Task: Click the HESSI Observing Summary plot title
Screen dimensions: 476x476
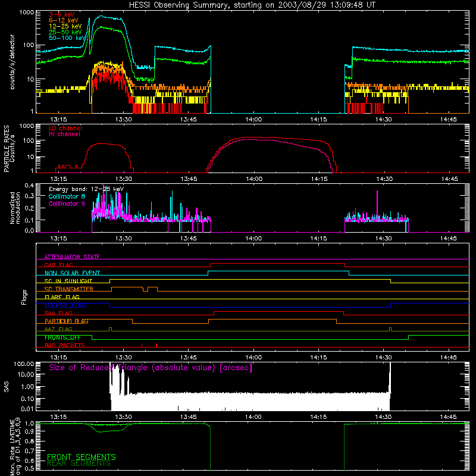Action: coord(252,5)
